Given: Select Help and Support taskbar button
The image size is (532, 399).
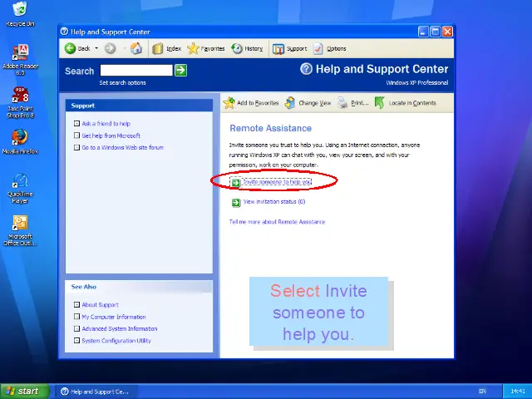Looking at the screenshot, I should 96,392.
